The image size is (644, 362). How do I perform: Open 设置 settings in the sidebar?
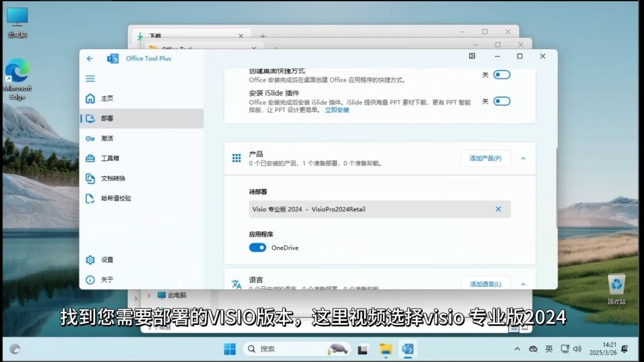(142, 260)
